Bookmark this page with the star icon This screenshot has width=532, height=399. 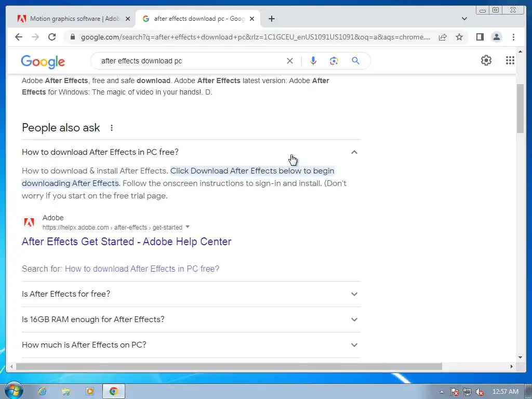click(x=459, y=37)
